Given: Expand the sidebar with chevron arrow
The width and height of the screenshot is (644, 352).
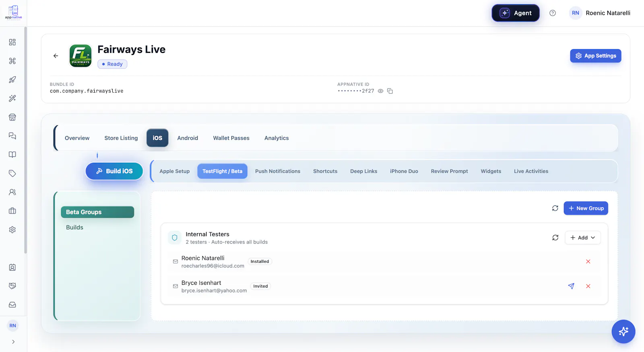Looking at the screenshot, I should point(13,342).
